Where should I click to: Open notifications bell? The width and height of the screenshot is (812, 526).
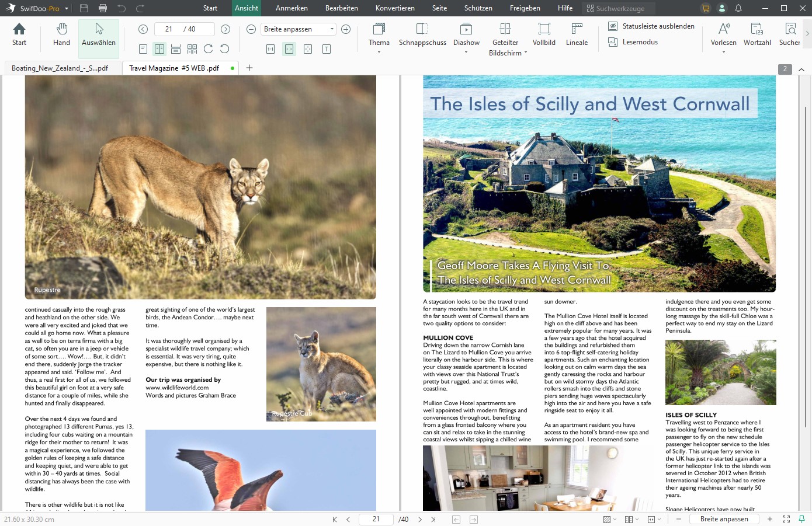click(738, 8)
